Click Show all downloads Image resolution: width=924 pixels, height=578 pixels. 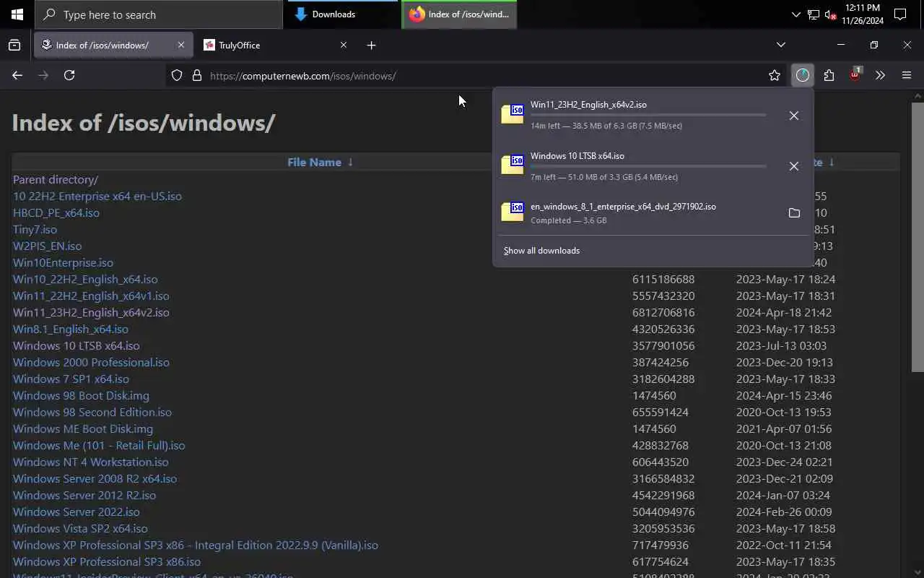[x=541, y=251]
